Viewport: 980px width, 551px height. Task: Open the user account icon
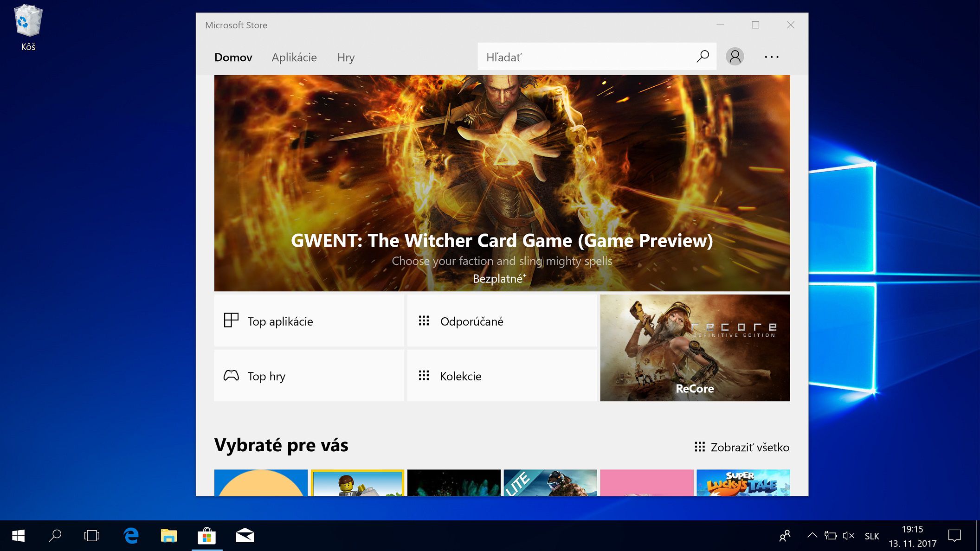click(735, 57)
